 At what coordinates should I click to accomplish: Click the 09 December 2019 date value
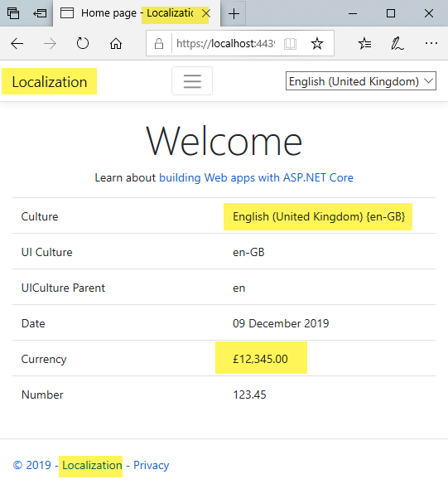pyautogui.click(x=281, y=323)
